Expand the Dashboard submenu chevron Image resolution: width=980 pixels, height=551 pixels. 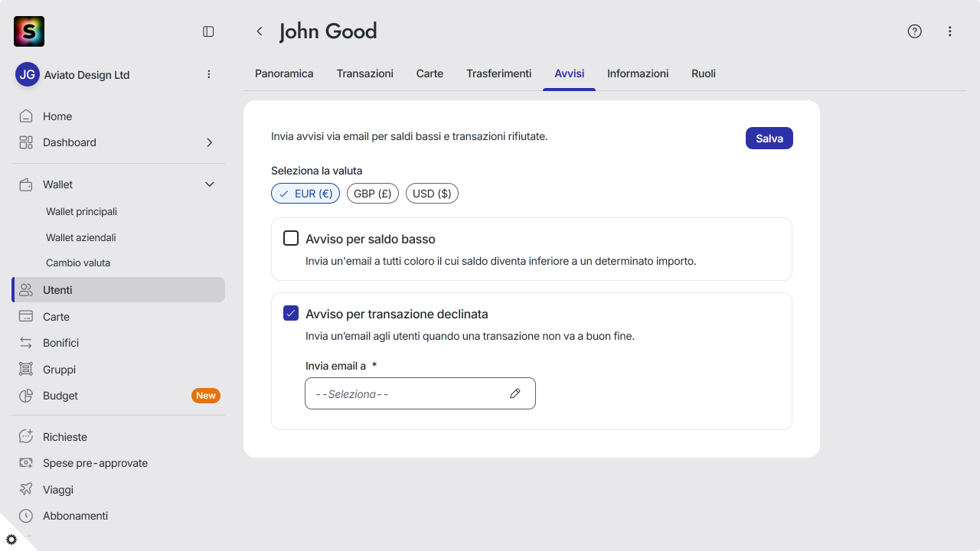(210, 142)
